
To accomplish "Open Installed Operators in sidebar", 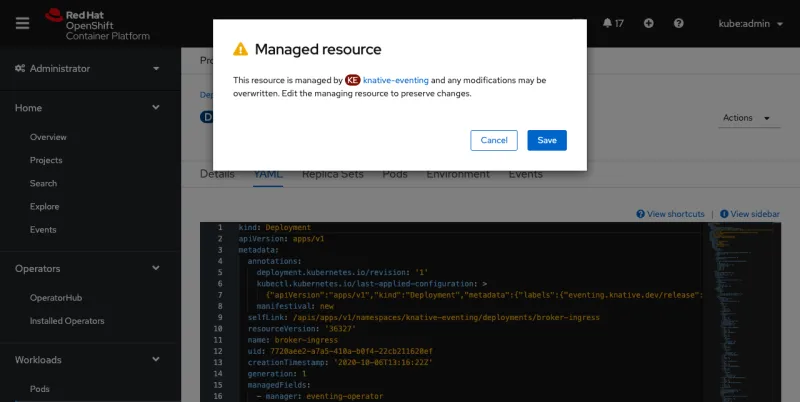I will tap(67, 321).
